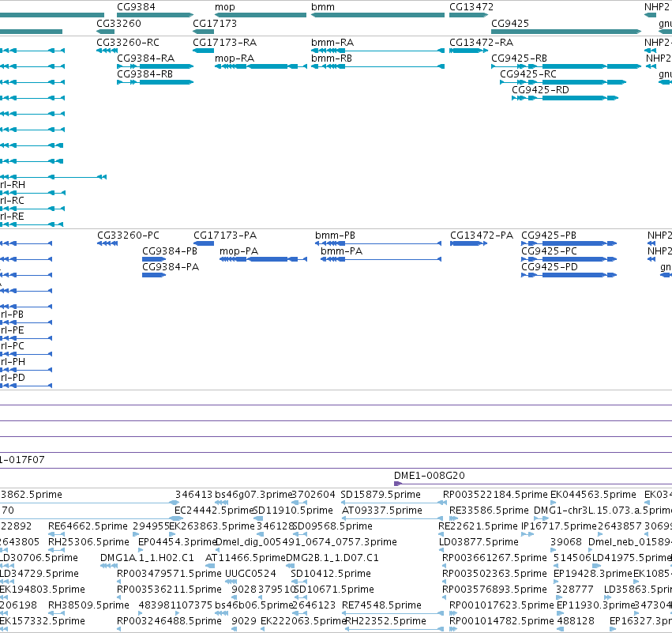Select transcript label CG17173-RA
The image size is (672, 633).
[224, 43]
